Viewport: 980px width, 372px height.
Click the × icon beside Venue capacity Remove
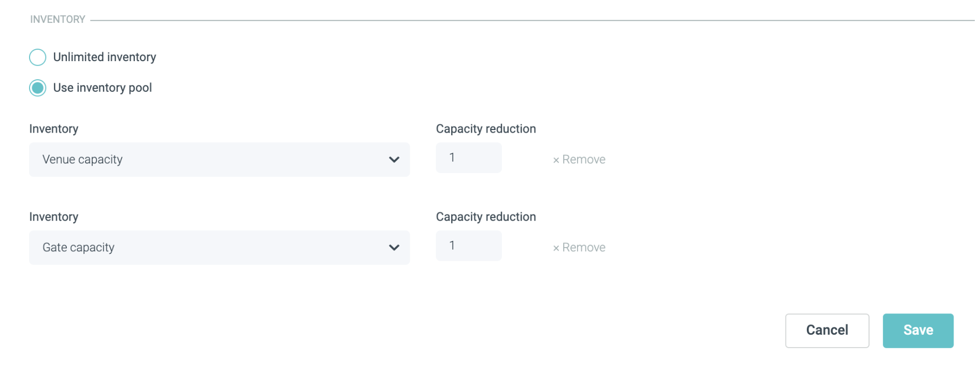[556, 161]
